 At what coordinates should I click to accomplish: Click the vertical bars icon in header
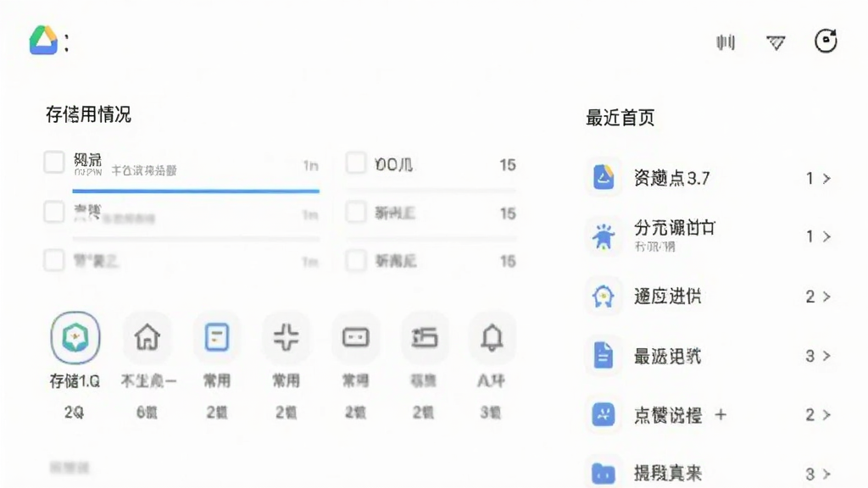(x=726, y=42)
